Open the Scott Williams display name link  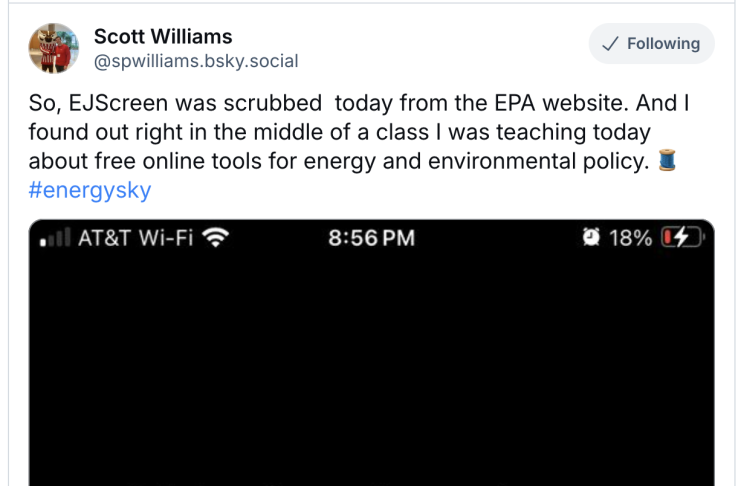tap(163, 37)
